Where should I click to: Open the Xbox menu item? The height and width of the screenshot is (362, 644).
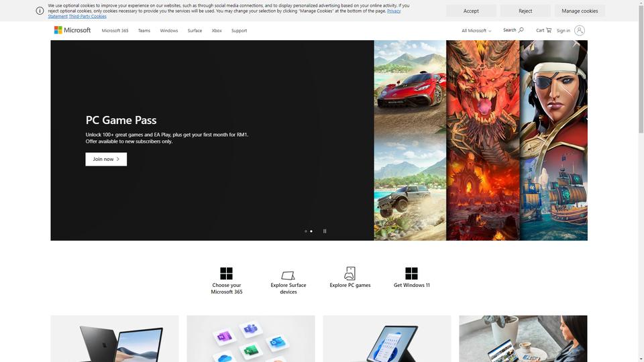(217, 30)
